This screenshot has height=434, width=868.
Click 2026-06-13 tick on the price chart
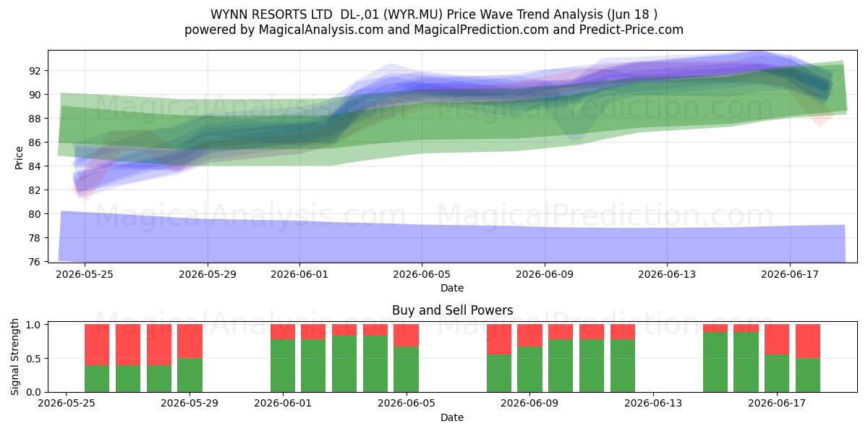667,274
